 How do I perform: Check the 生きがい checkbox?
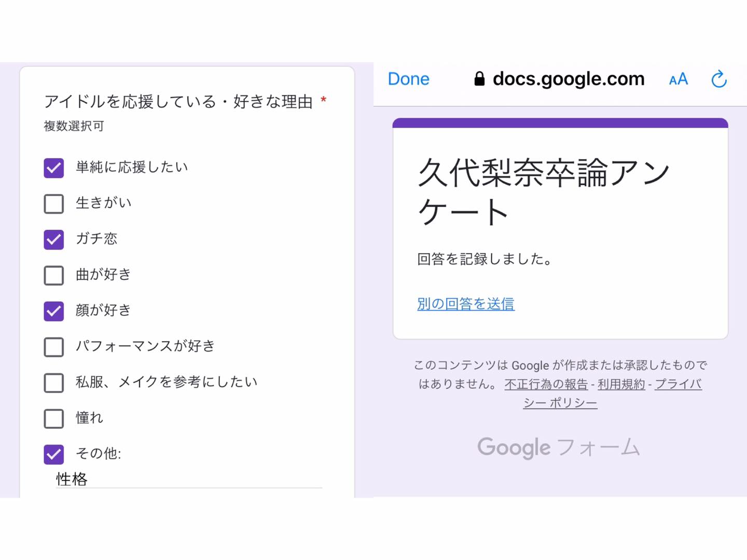point(54,204)
